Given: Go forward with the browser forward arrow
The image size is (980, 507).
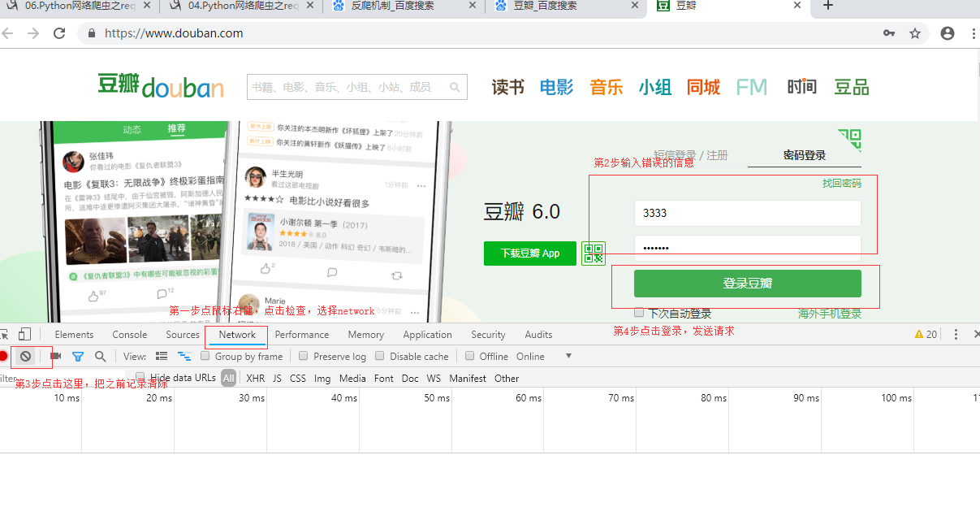Looking at the screenshot, I should (33, 33).
